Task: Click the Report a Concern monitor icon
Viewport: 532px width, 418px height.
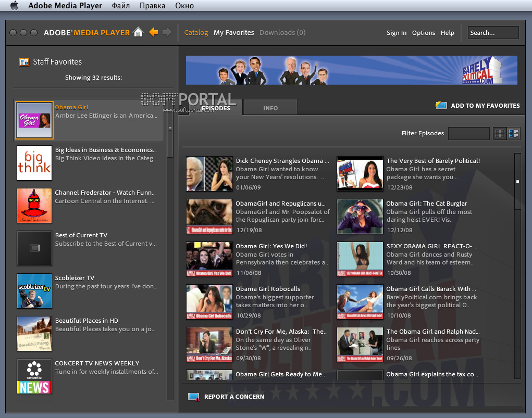Action: pyautogui.click(x=194, y=397)
